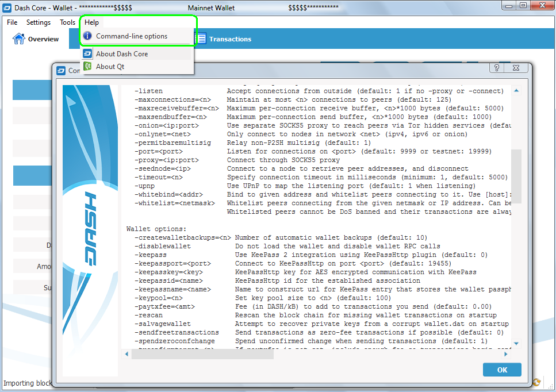The image size is (556, 392).
Task: Click the horizontal scrollbar thumb
Action: pos(202,353)
